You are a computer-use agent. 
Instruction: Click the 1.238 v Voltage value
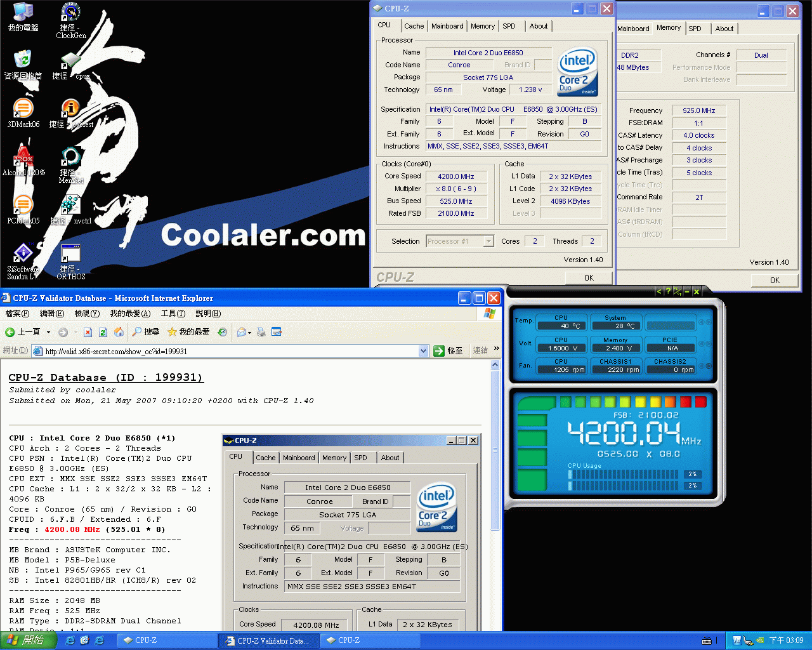(x=530, y=90)
